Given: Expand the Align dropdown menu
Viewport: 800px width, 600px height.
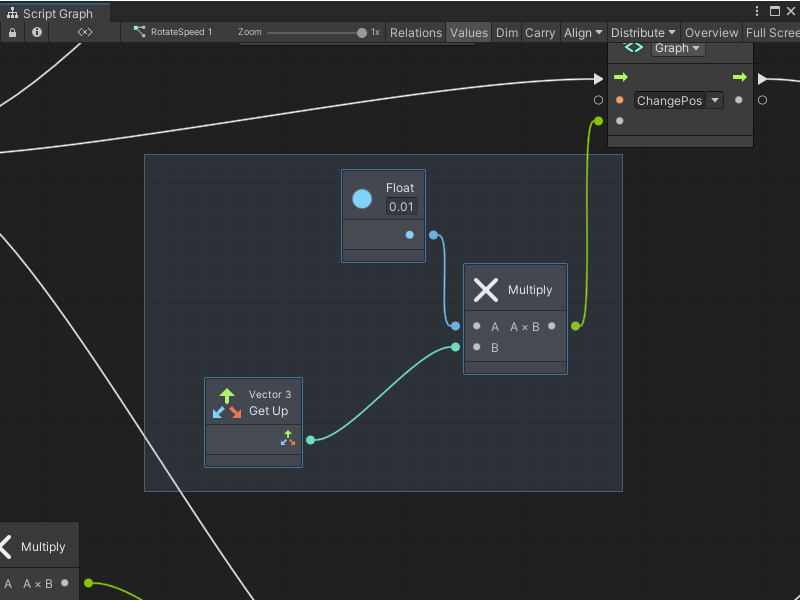Looking at the screenshot, I should pos(583,32).
